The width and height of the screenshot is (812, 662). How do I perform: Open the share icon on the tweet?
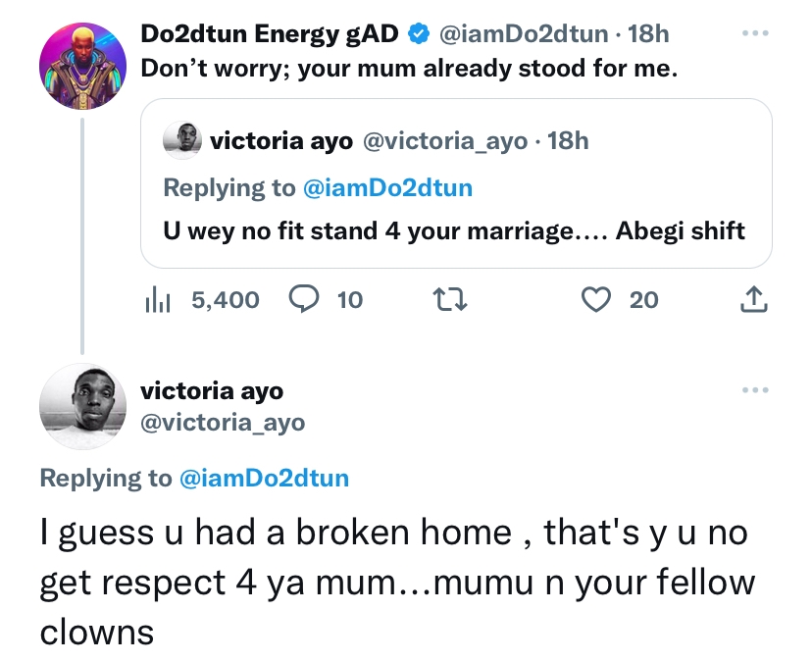(x=753, y=299)
